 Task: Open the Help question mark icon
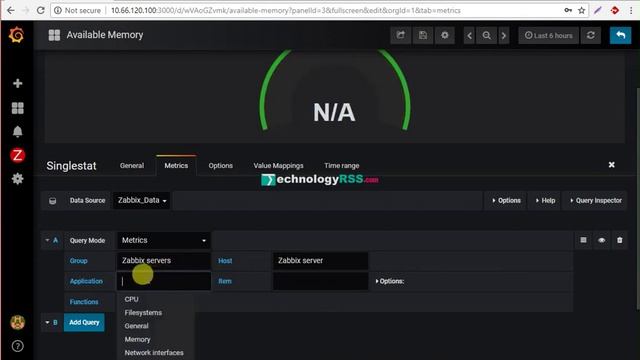pos(17,346)
